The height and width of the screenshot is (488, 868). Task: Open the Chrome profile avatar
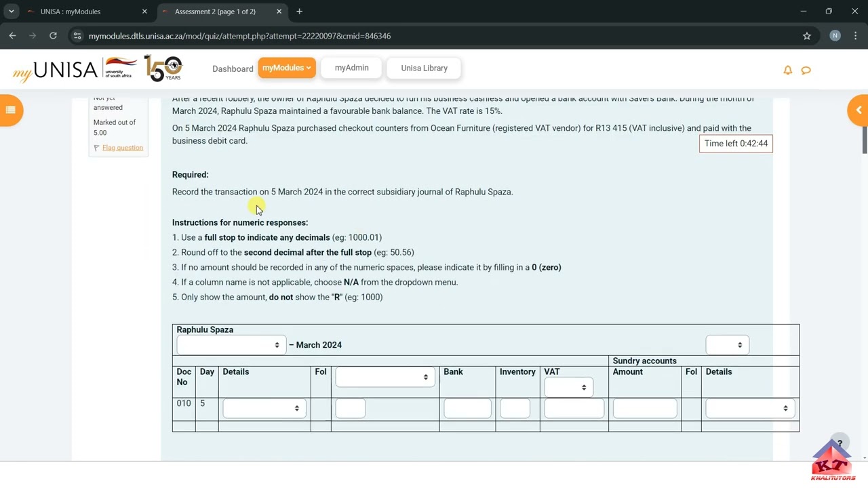point(835,36)
